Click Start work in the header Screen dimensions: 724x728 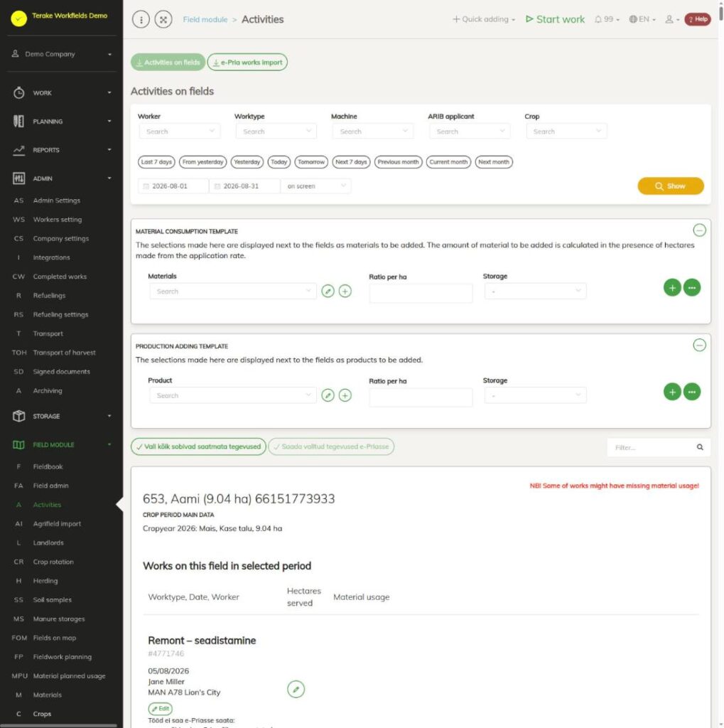[555, 19]
